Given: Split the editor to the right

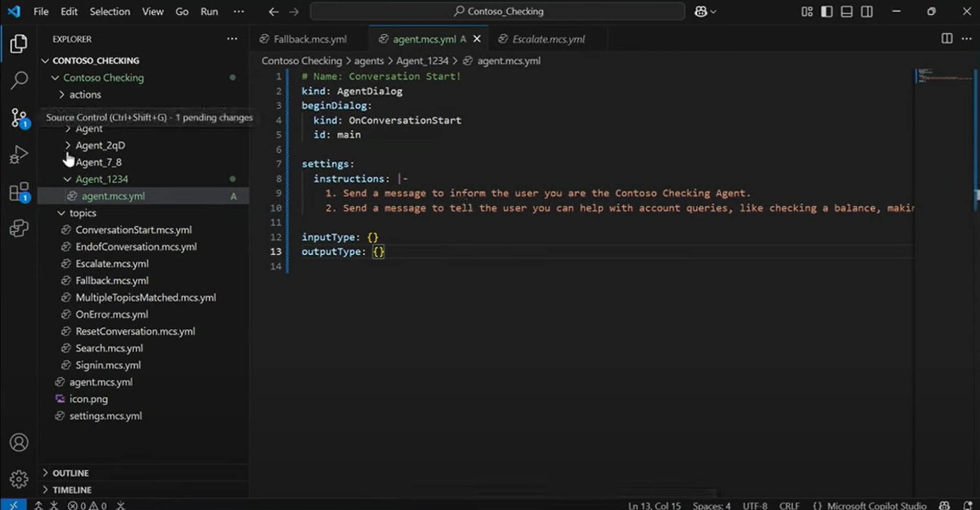Looking at the screenshot, I should [x=947, y=39].
